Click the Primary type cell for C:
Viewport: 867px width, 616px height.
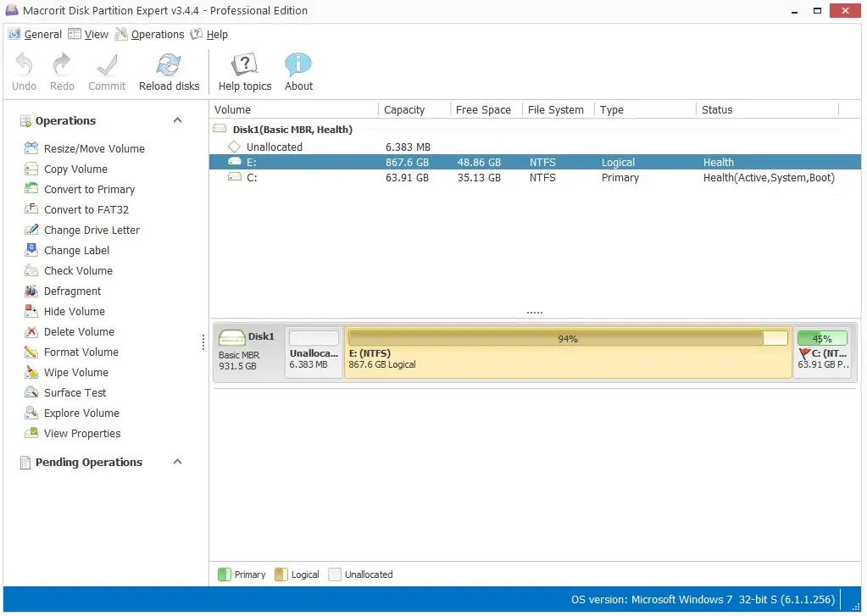(x=620, y=177)
